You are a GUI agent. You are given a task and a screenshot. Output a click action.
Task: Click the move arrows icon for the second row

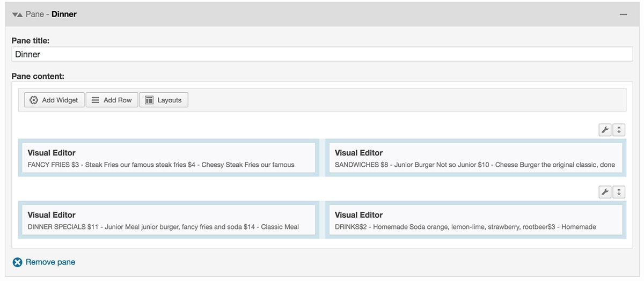click(x=619, y=192)
